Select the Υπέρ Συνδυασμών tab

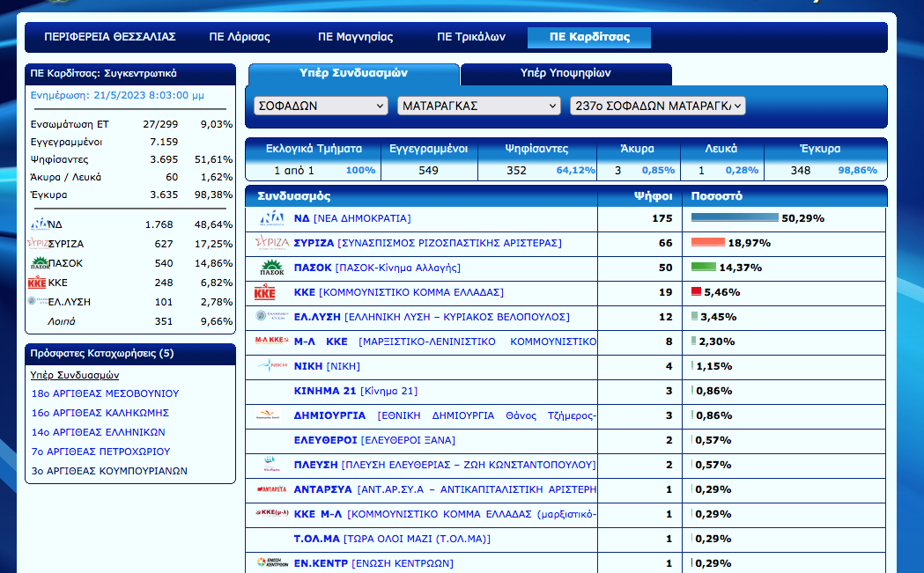353,74
